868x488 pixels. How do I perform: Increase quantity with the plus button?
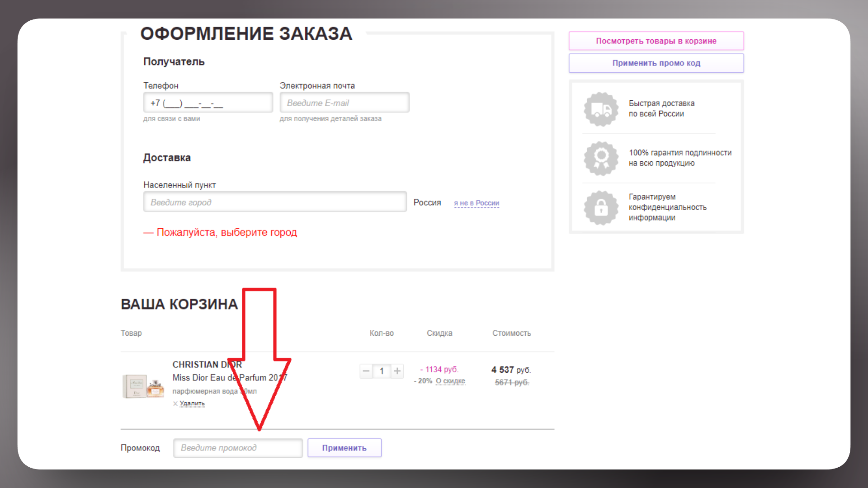(x=397, y=371)
